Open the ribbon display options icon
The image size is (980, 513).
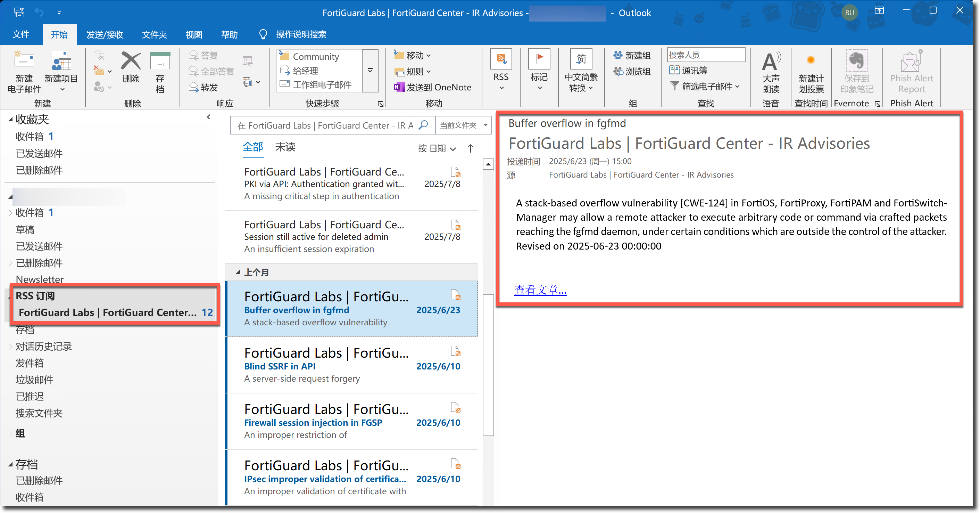[879, 10]
